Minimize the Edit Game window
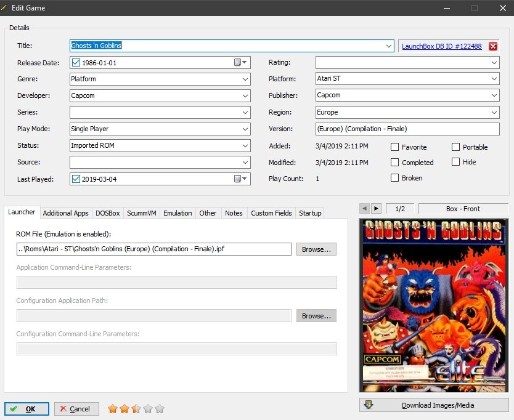This screenshot has height=420, width=514. coord(446,8)
